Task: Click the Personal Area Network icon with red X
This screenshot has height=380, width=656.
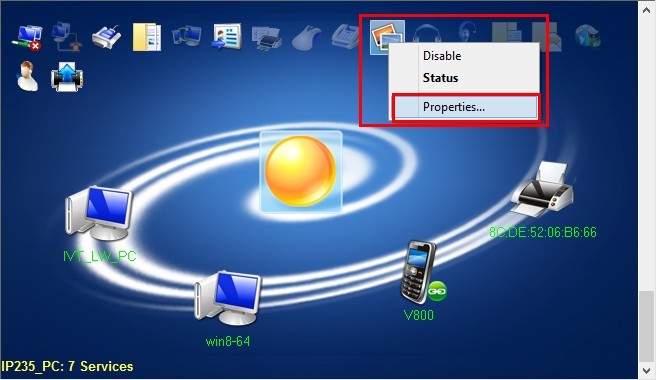Action: 27,37
